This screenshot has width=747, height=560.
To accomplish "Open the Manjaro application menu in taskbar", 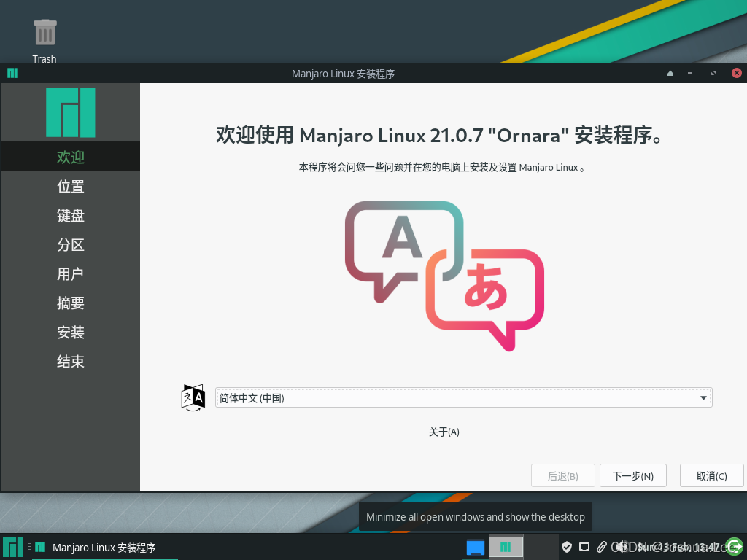I will (x=13, y=547).
